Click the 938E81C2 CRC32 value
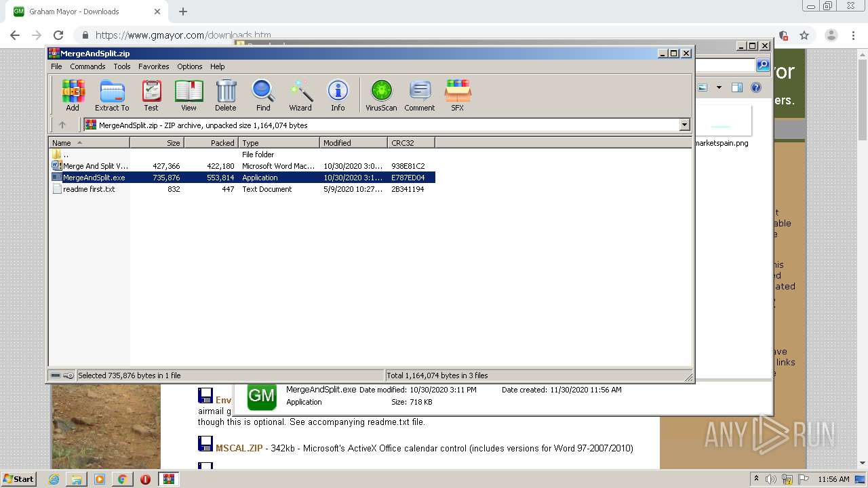 click(x=408, y=166)
